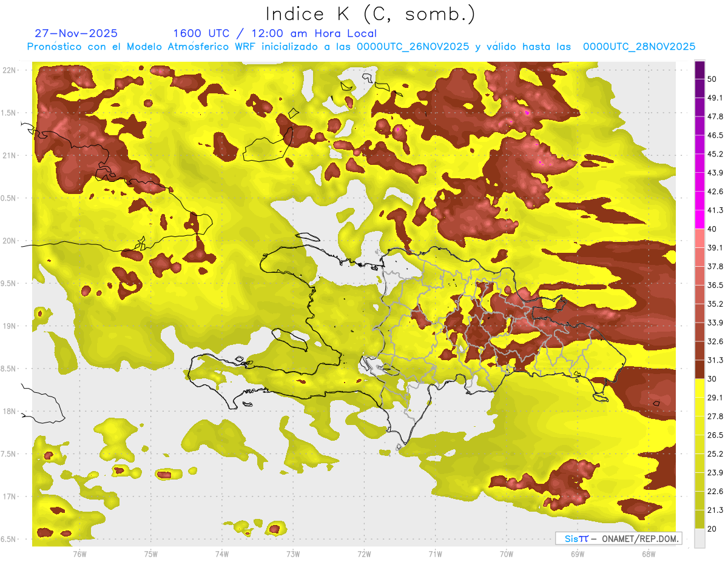This screenshot has height=562, width=728.
Task: Click the "19N" latitude label
Action: click(x=10, y=326)
